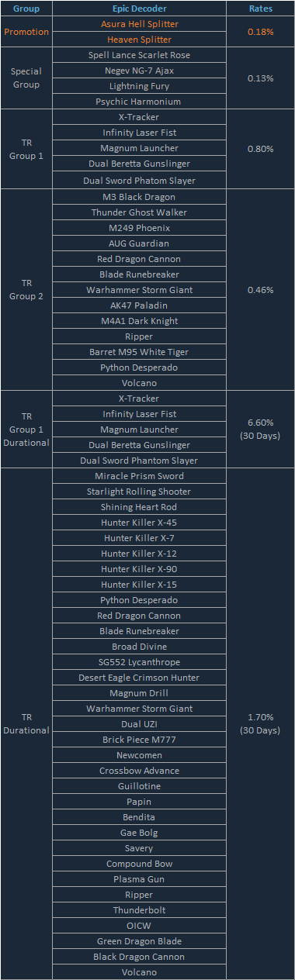The width and height of the screenshot is (295, 980).
Task: Select Asura Hell Splitter entry
Action: coord(140,24)
